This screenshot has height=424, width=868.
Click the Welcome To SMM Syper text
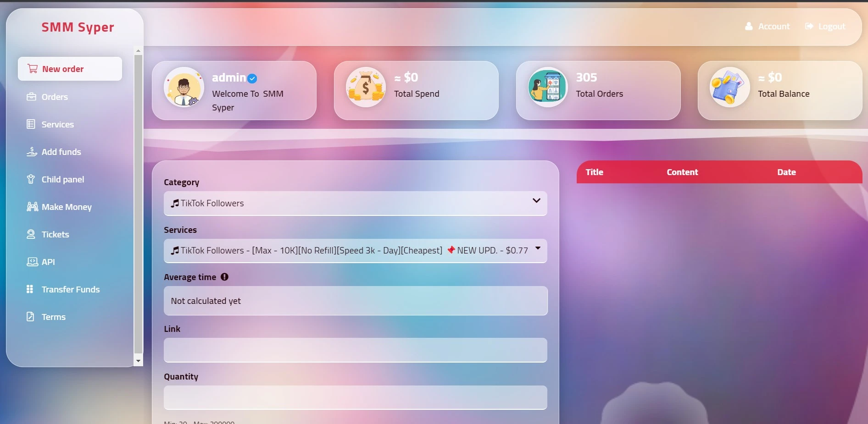click(248, 101)
